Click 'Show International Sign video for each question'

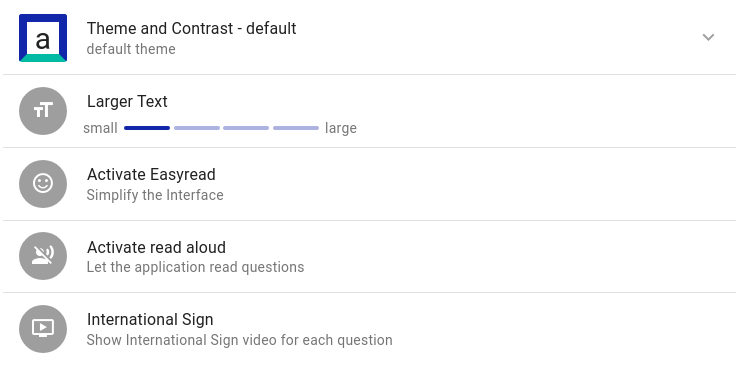click(240, 340)
